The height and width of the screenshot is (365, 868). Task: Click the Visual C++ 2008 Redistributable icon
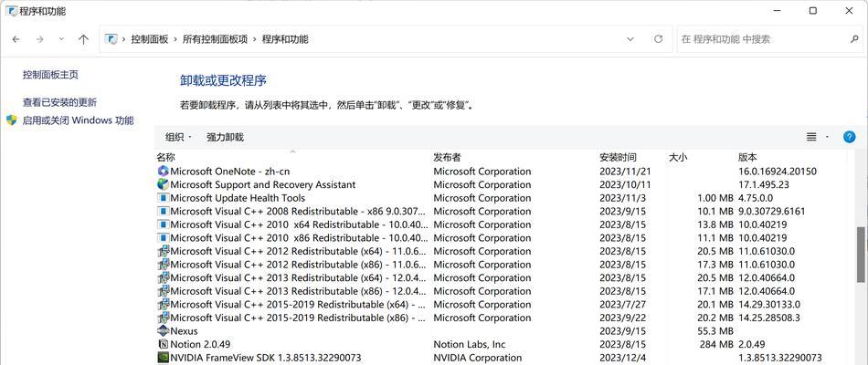(163, 212)
